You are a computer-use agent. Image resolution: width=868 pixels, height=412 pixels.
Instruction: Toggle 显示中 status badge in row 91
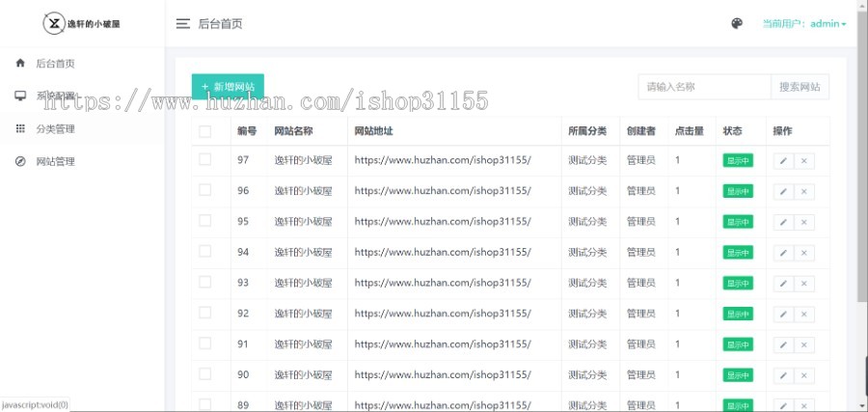tap(738, 345)
